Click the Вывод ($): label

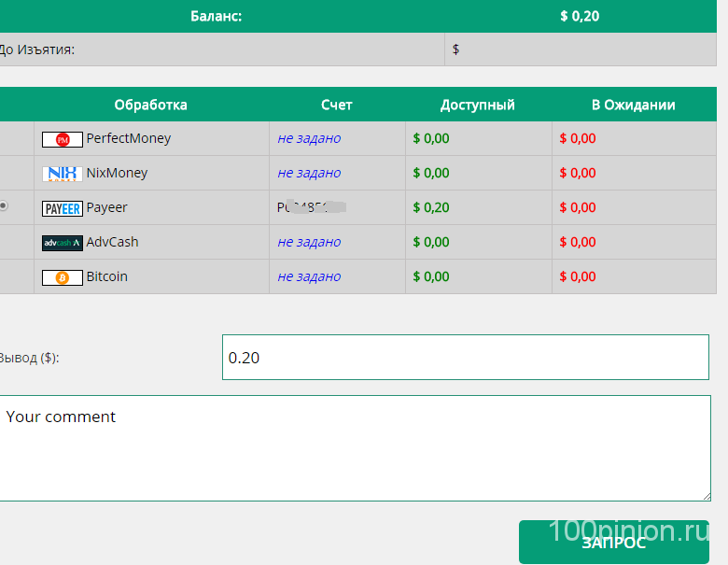coord(29,358)
